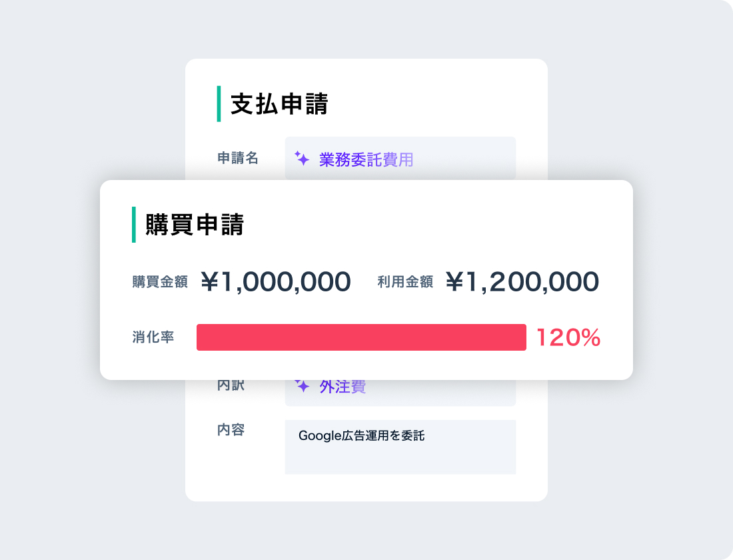Click the green accent bar beside 支払申請

(219, 104)
